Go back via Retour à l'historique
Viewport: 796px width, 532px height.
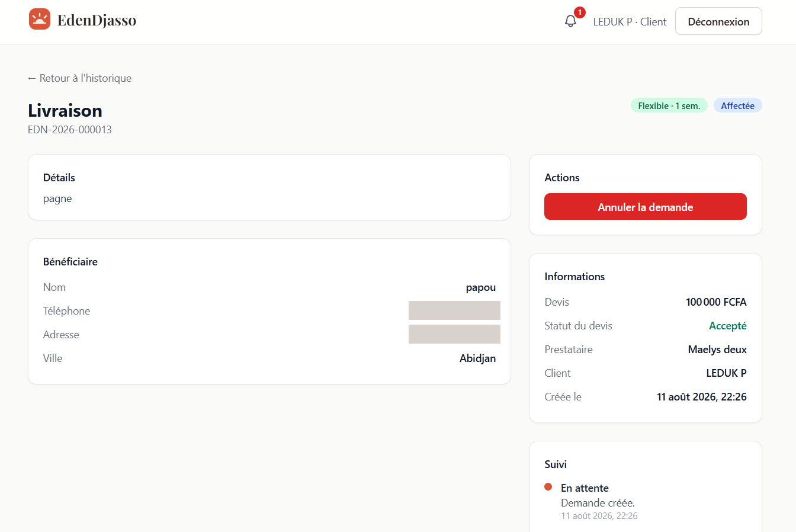[x=79, y=78]
